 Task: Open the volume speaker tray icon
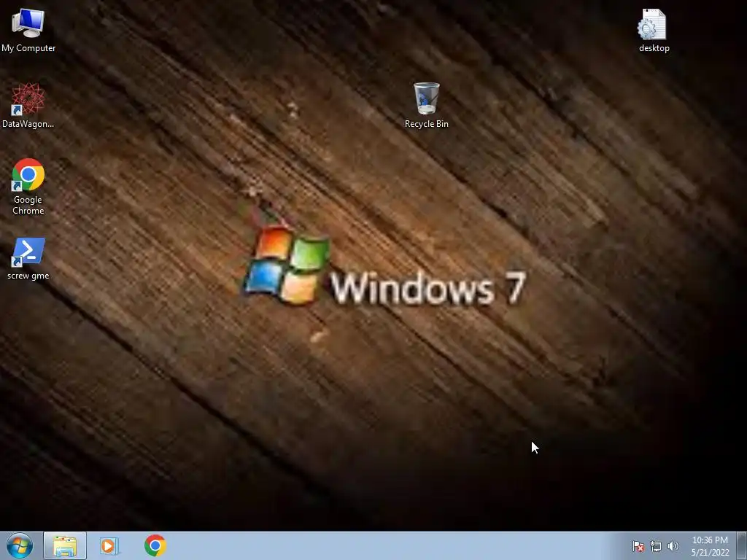point(673,546)
